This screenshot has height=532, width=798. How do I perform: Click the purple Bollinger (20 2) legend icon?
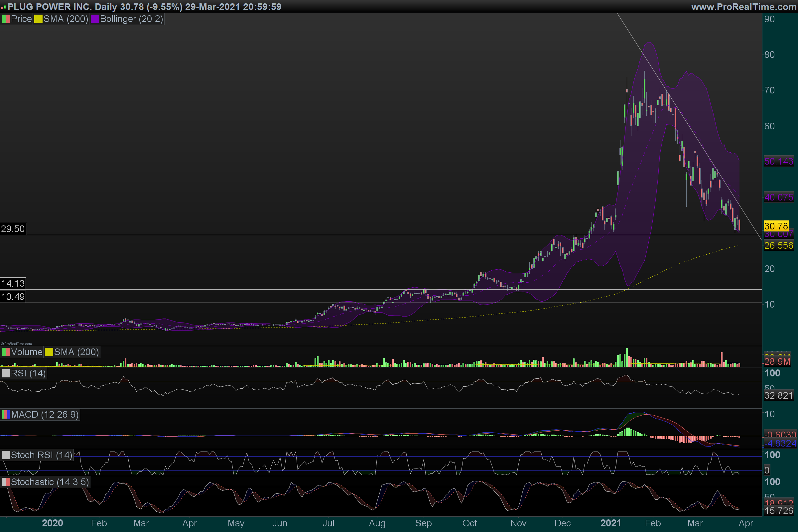click(x=95, y=19)
